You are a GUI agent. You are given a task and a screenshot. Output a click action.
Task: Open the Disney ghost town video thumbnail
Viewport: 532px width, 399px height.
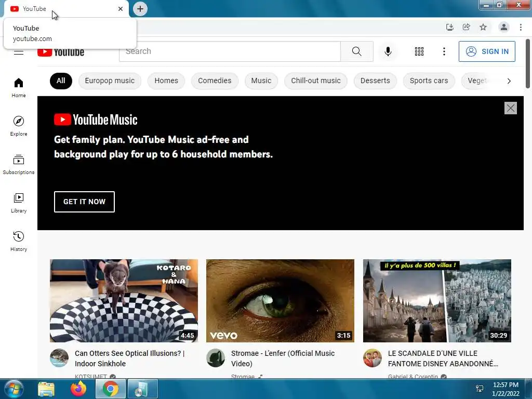point(437,301)
